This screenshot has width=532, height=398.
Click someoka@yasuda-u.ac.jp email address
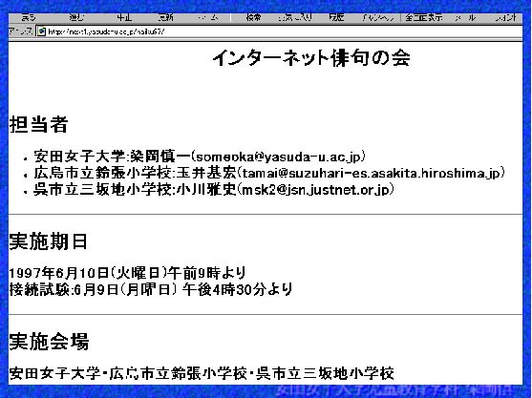278,157
